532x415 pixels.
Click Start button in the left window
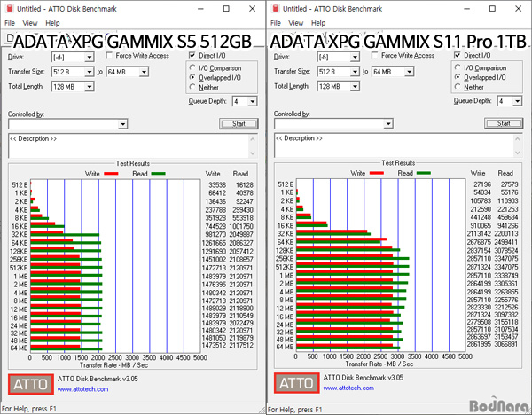239,124
